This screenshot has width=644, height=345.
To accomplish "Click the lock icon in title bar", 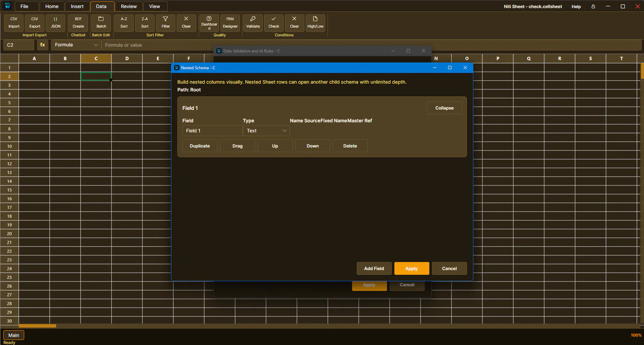I will (x=593, y=6).
